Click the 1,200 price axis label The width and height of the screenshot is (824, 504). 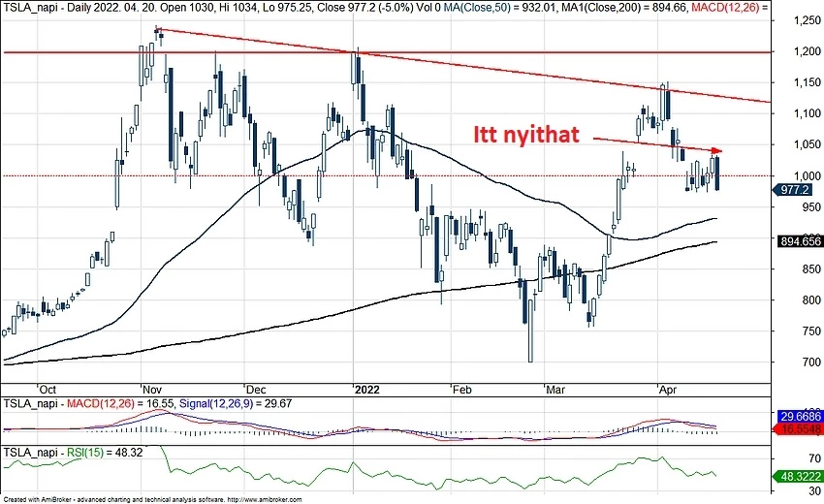point(807,51)
